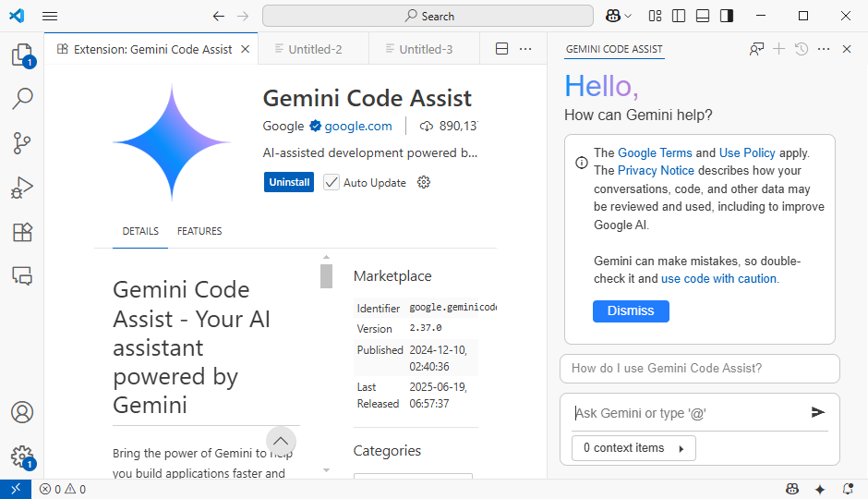Image resolution: width=868 pixels, height=499 pixels.
Task: Switch to the Untitled-3 editor tab
Action: (425, 49)
